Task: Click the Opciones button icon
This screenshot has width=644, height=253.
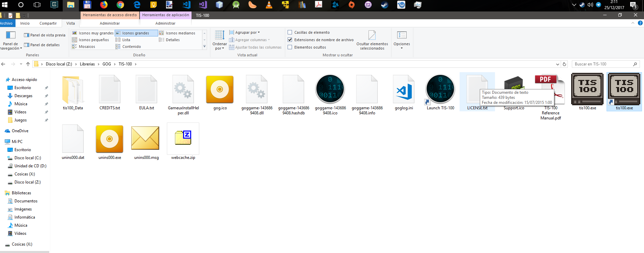Action: click(402, 35)
